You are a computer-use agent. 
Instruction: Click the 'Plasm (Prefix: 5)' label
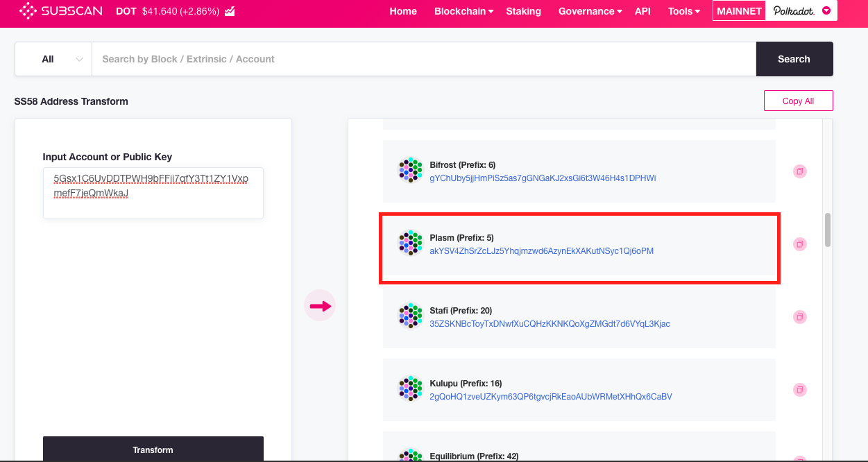[461, 238]
